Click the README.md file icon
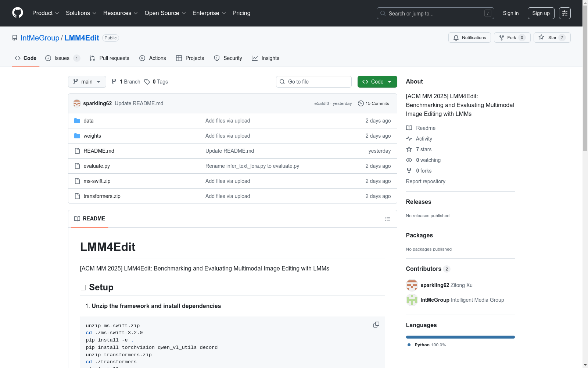Image resolution: width=588 pixels, height=368 pixels. 77,151
